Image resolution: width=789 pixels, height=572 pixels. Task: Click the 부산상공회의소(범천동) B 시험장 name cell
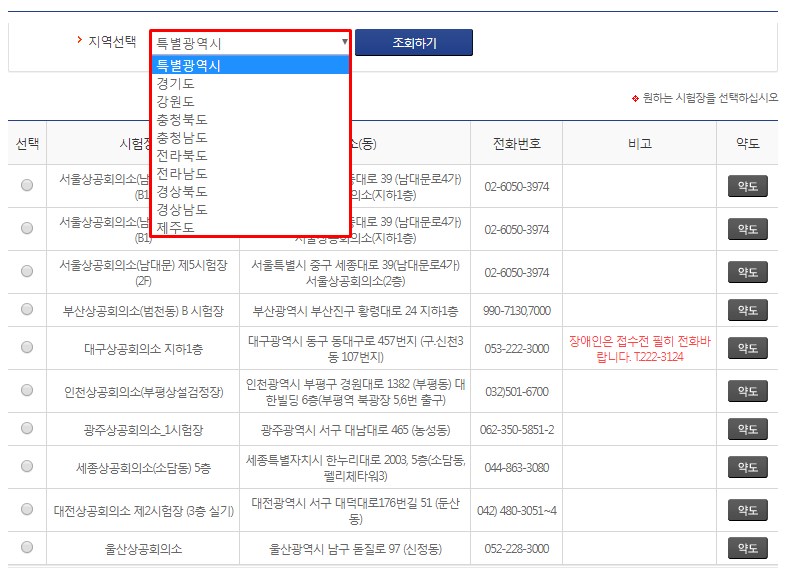(x=143, y=310)
